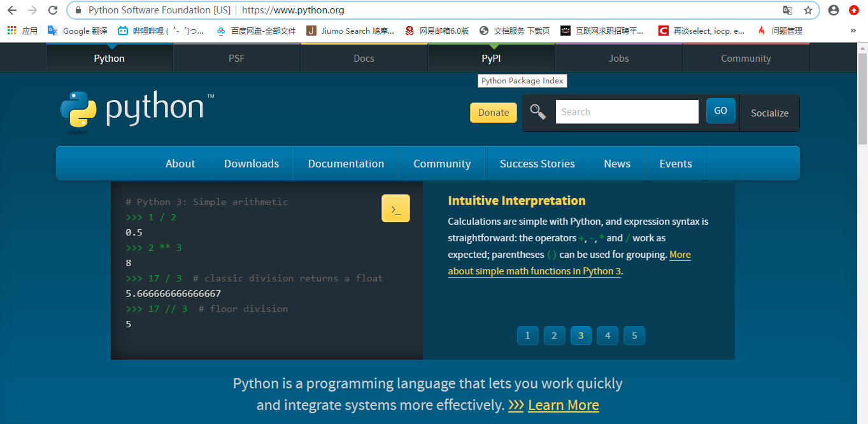Click the magnifying glass search icon
The height and width of the screenshot is (424, 868).
[538, 112]
